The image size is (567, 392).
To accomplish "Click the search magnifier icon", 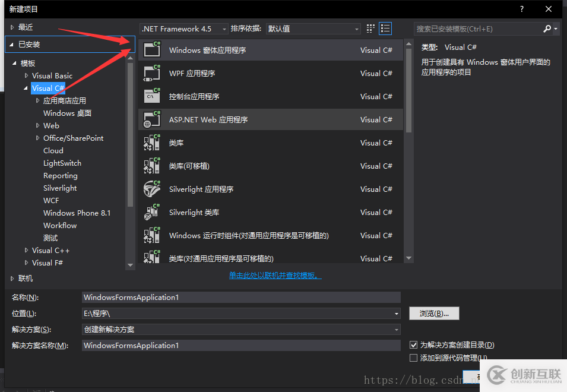I will 547,29.
